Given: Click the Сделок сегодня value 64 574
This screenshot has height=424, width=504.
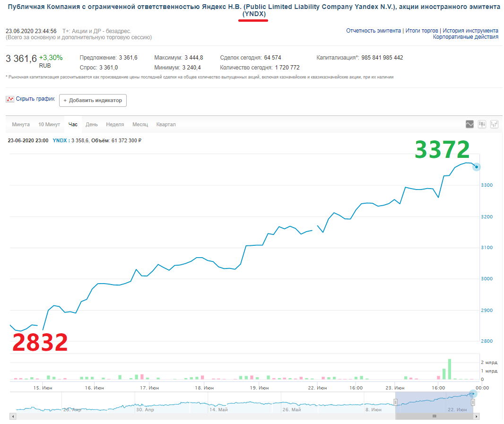Looking at the screenshot, I should 273,58.
